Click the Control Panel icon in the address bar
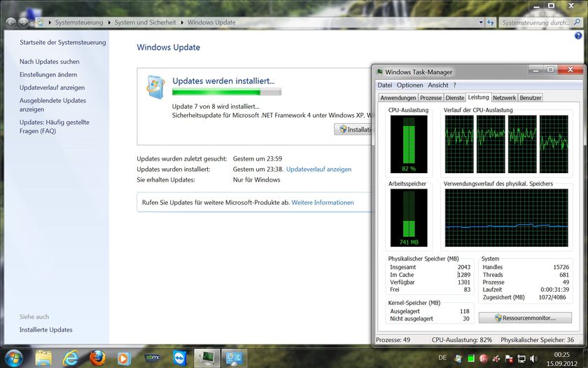Image resolution: width=588 pixels, height=368 pixels. point(41,22)
